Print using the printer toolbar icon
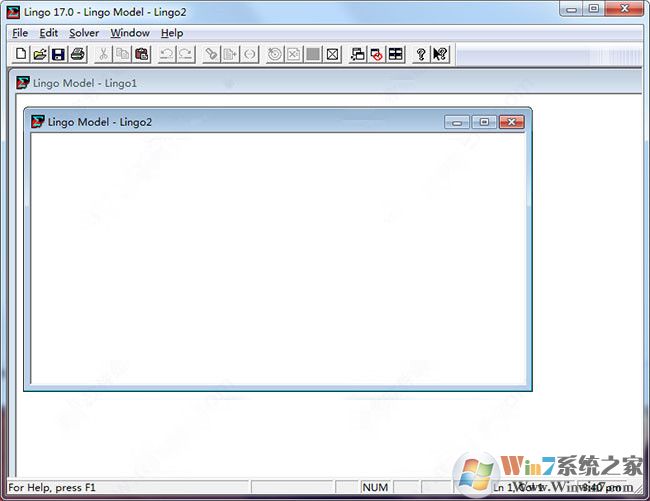650x501 pixels. [78, 54]
